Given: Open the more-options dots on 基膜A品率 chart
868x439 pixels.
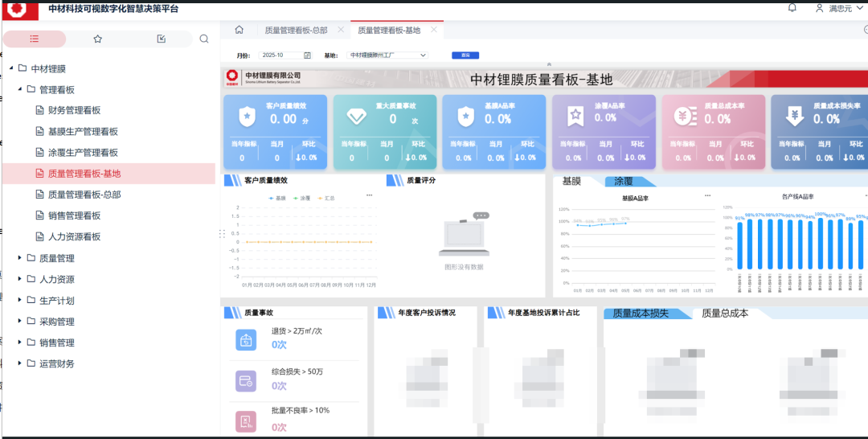Looking at the screenshot, I should (707, 195).
